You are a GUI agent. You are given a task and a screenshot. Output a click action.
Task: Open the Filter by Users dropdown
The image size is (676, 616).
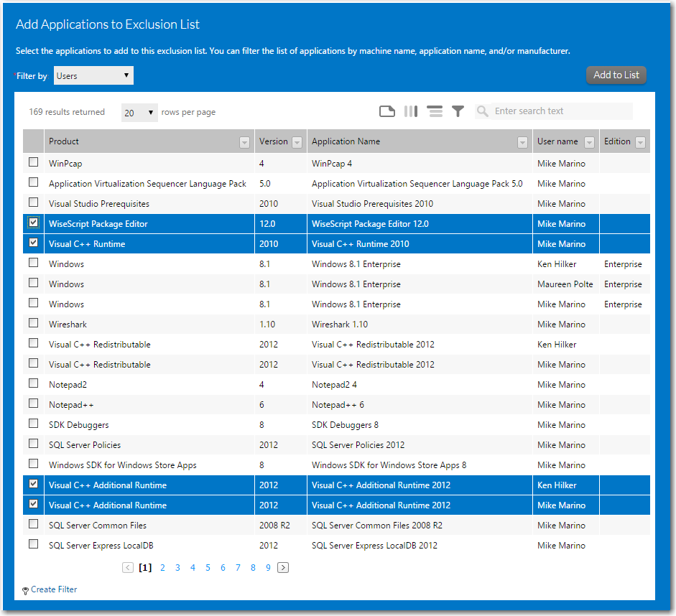(93, 75)
